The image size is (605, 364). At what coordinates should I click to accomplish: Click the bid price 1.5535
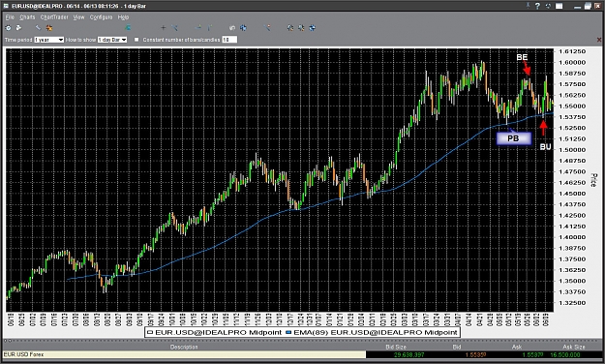[475, 354]
